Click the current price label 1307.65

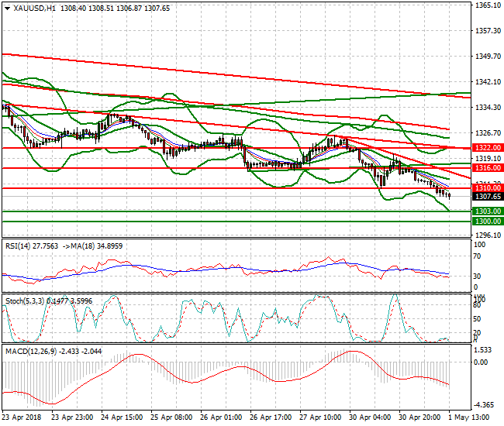pyautogui.click(x=488, y=196)
